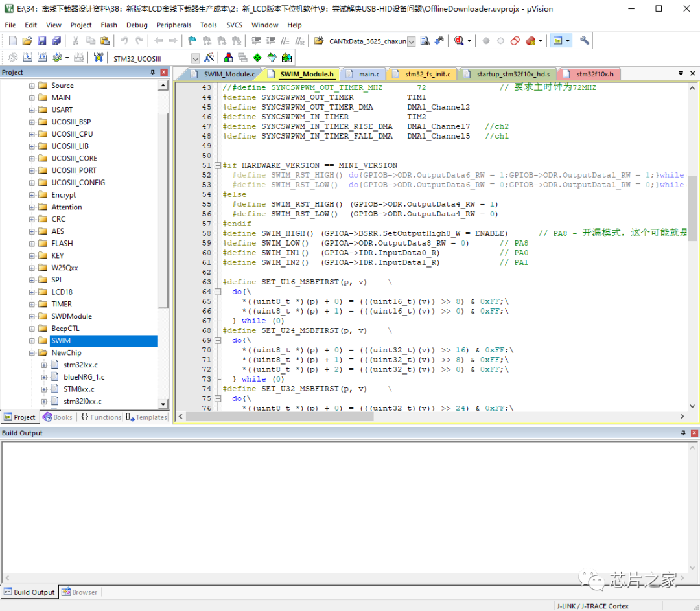Open the window layout icon in the toolbar
Image resolution: width=700 pixels, height=611 pixels.
click(x=557, y=41)
